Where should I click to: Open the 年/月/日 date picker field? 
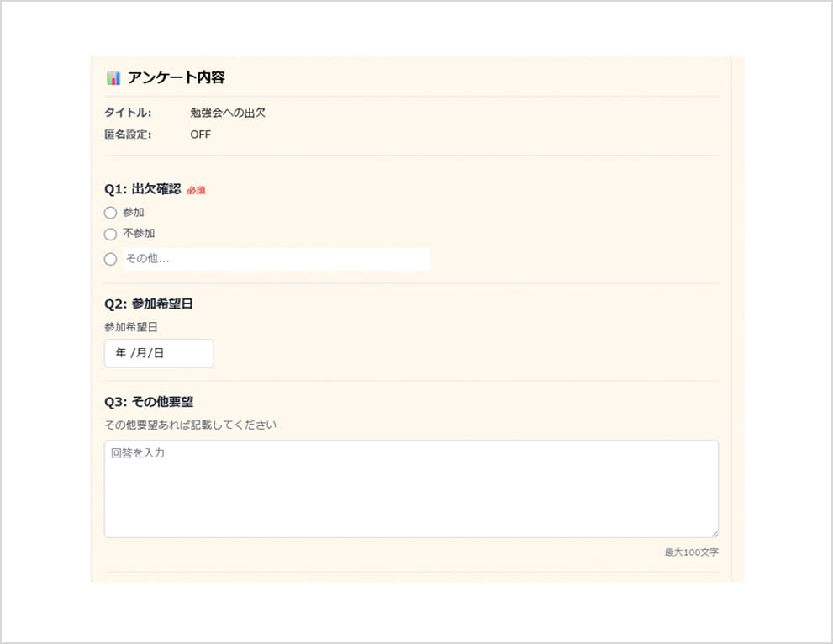click(159, 353)
